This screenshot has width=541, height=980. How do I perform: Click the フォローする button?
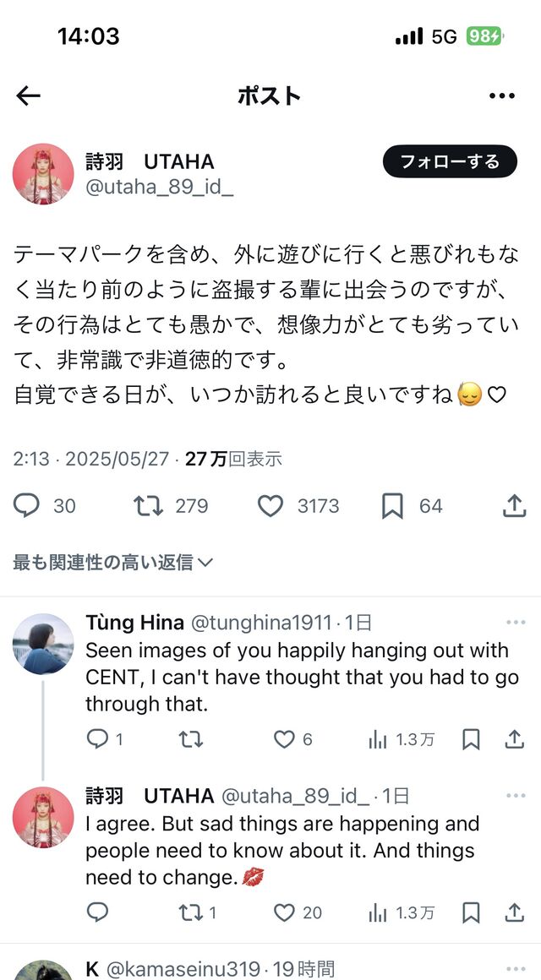451,161
